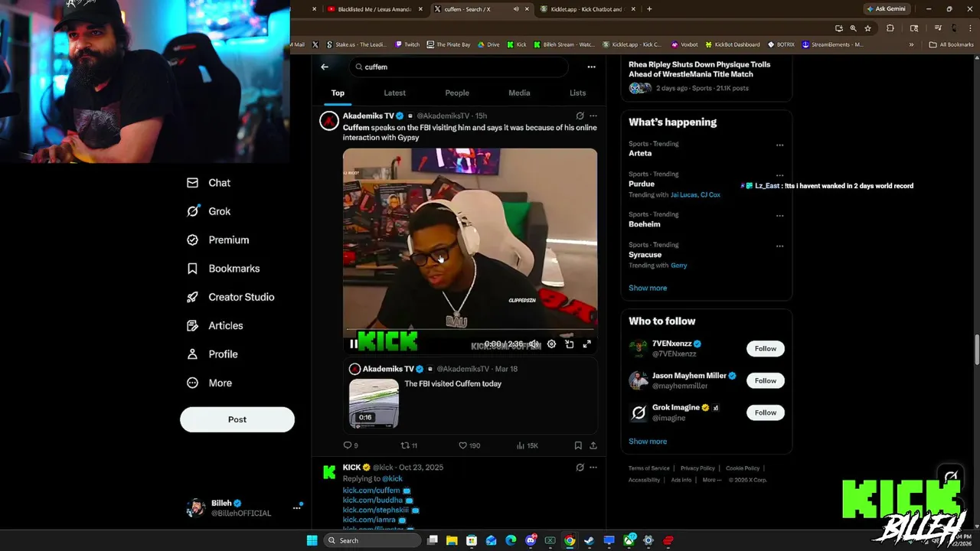Switch to the Top tab
Viewport: 980px width, 551px height.
(x=338, y=93)
